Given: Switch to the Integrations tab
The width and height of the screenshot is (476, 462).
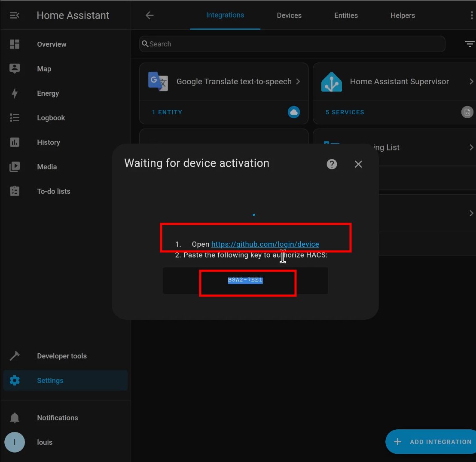Looking at the screenshot, I should coord(225,15).
